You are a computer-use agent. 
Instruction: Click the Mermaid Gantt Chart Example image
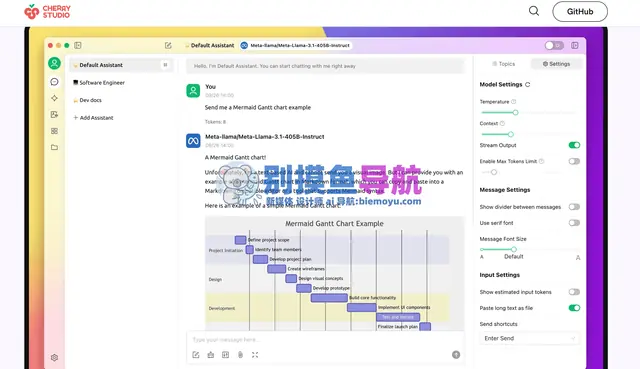[334, 273]
